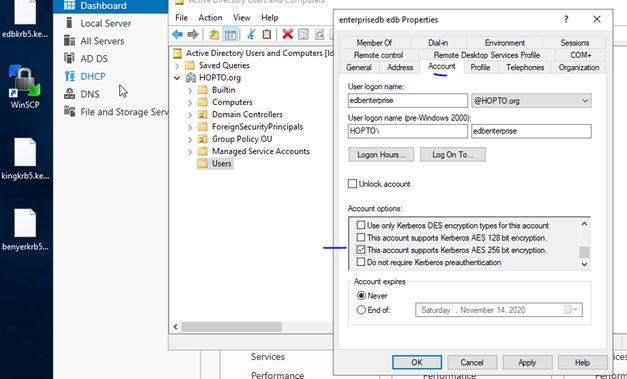This screenshot has width=627, height=379.
Task: Switch to the Member Of tab
Action: [x=374, y=43]
